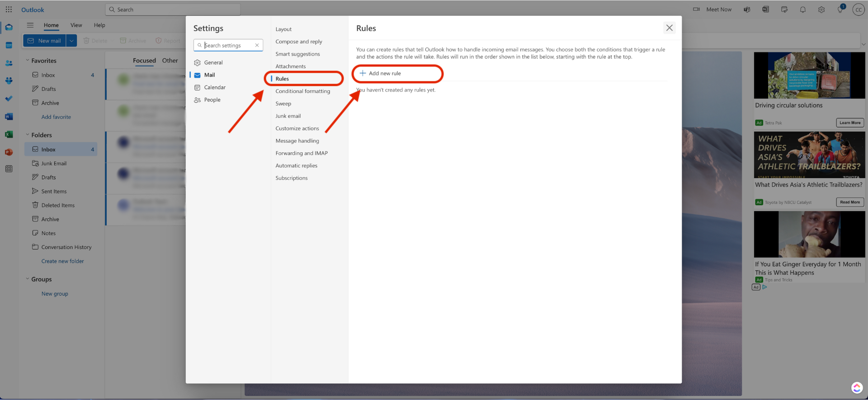Open Subscriptions settings section
This screenshot has width=868, height=400.
[x=292, y=178]
